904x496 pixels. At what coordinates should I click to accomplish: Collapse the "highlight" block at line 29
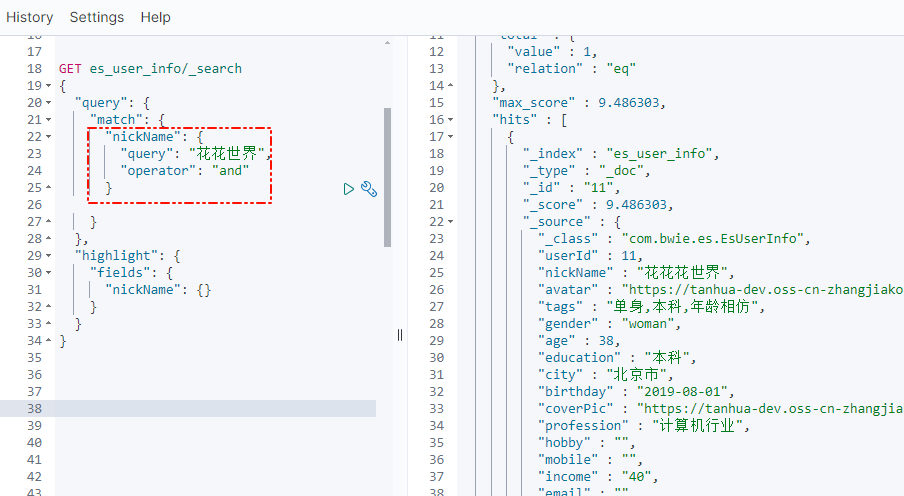pos(48,255)
